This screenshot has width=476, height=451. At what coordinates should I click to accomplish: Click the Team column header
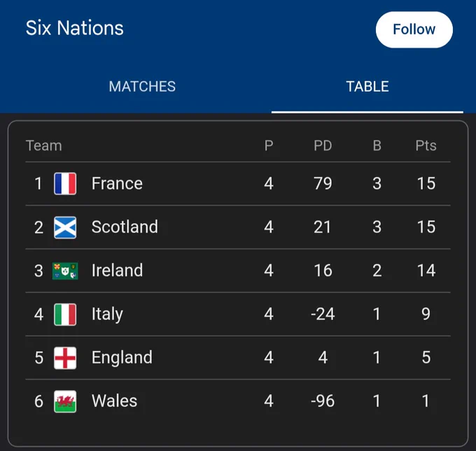click(x=44, y=146)
